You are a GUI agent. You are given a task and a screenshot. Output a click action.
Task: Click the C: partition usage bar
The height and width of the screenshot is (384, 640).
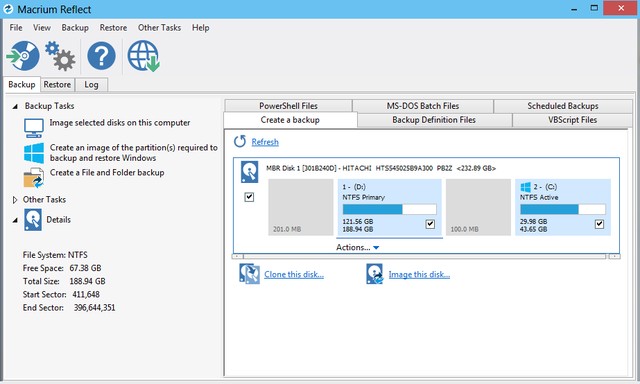(x=562, y=209)
